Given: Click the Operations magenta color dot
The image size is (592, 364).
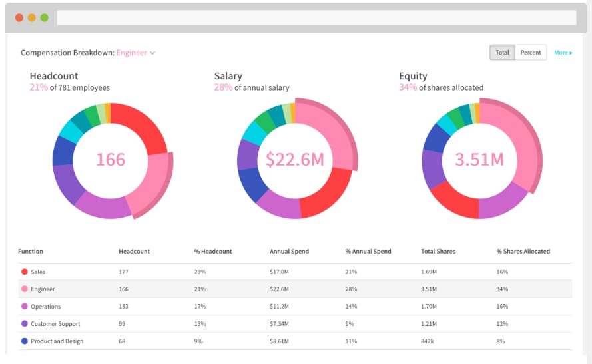Looking at the screenshot, I should [x=25, y=306].
